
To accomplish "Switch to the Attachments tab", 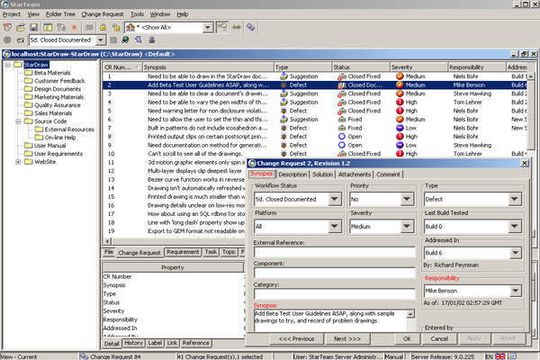I will point(354,174).
